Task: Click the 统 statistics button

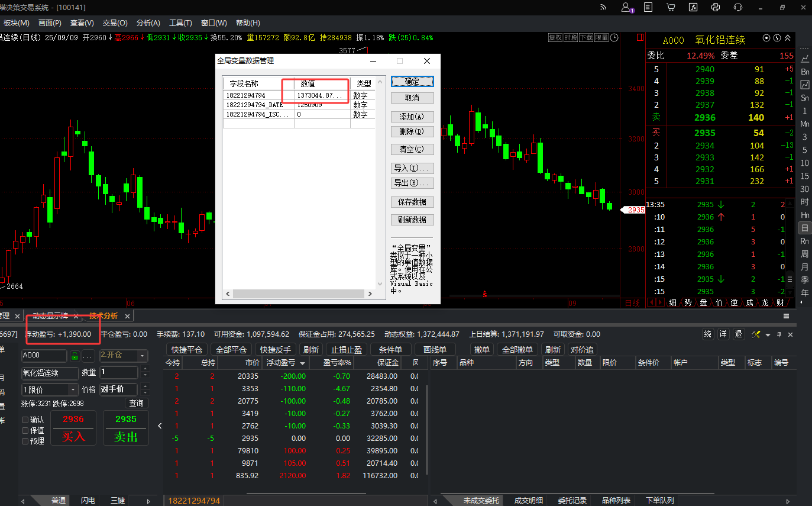Action: click(708, 334)
